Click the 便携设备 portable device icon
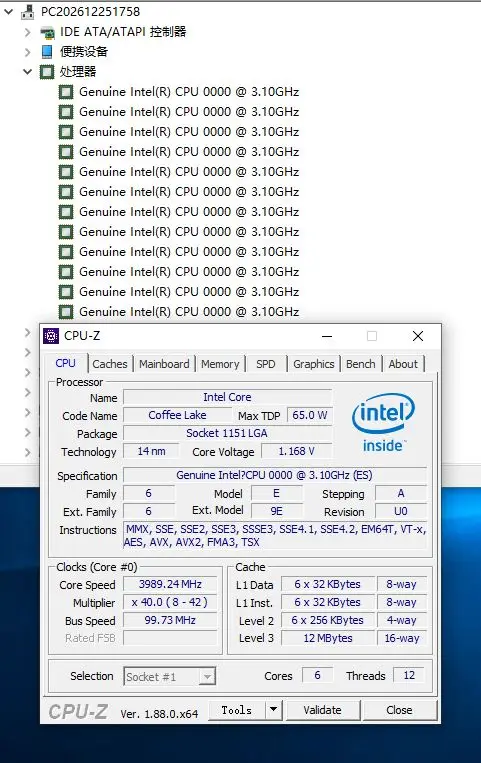 click(x=47, y=52)
